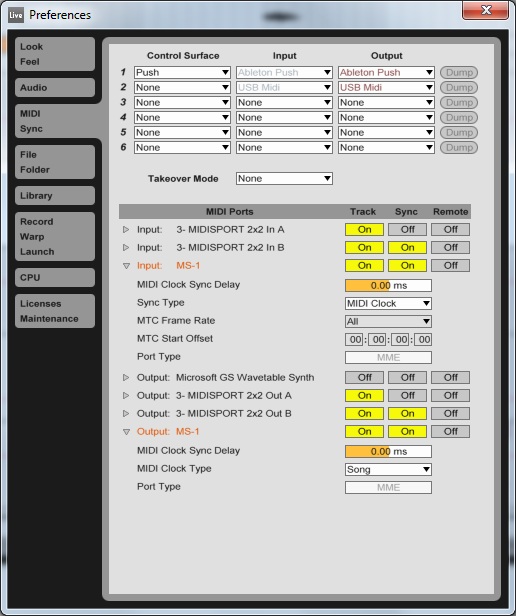Toggle Sync for Input MIDISPORT In B

[x=408, y=248]
